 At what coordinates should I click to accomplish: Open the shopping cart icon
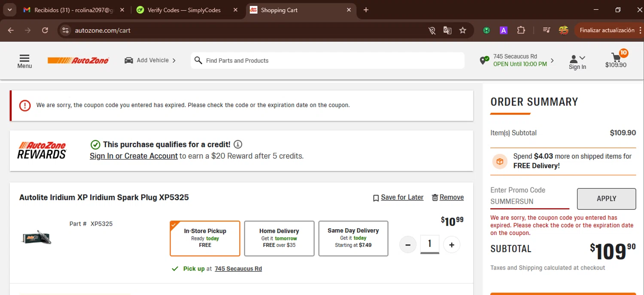point(617,57)
